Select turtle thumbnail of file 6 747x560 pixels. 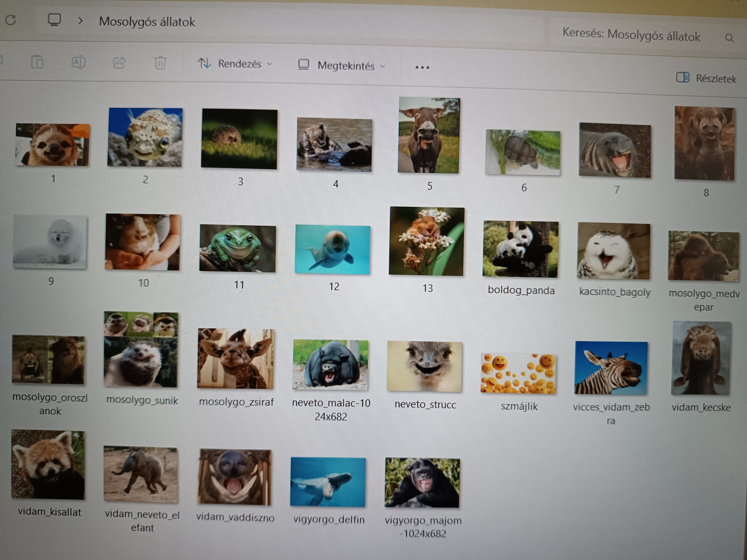click(x=523, y=153)
